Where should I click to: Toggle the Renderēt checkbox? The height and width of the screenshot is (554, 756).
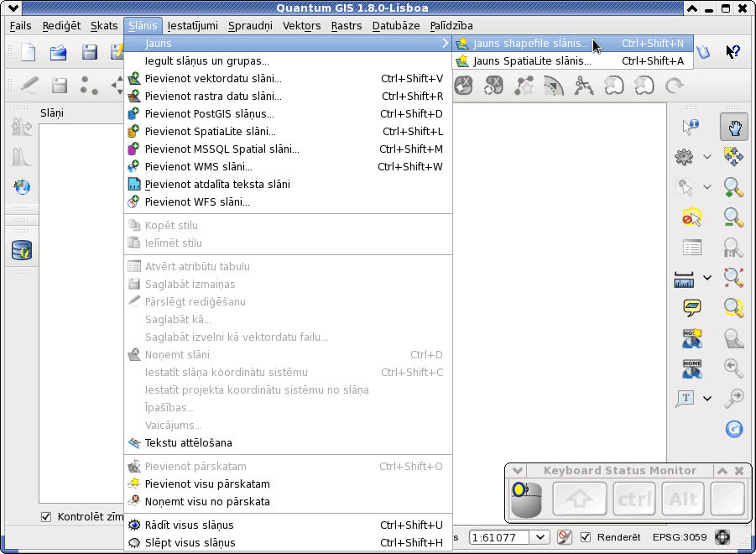(586, 536)
